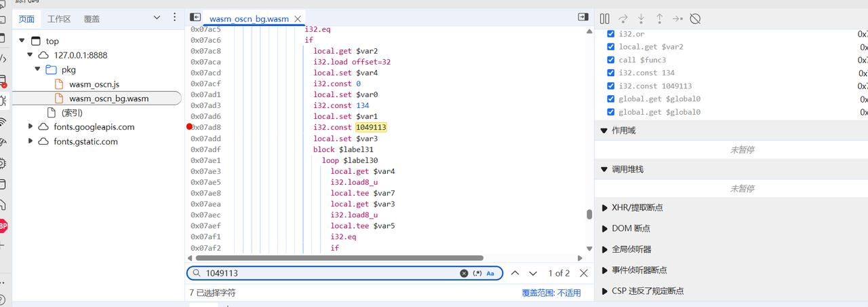The width and height of the screenshot is (868, 307).
Task: Jump to previous search match
Action: [515, 273]
